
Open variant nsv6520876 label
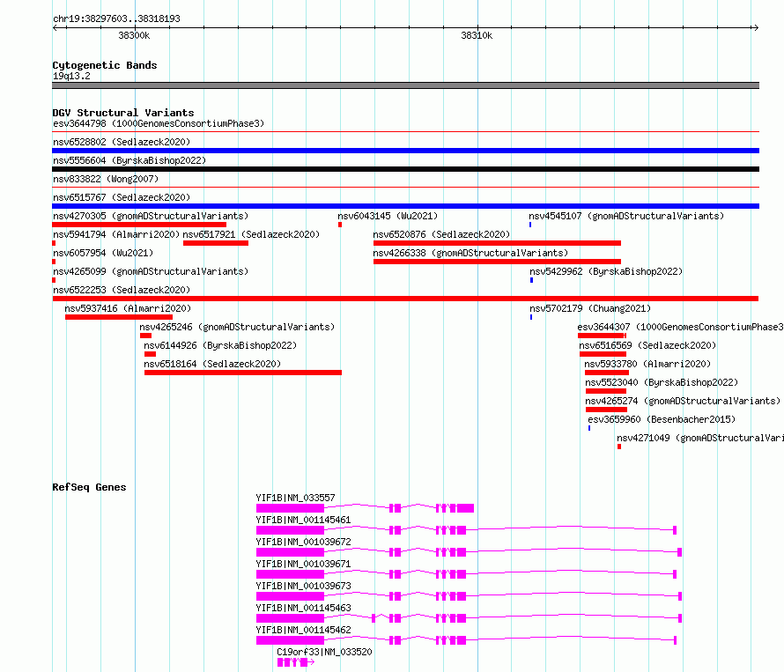pyautogui.click(x=441, y=234)
